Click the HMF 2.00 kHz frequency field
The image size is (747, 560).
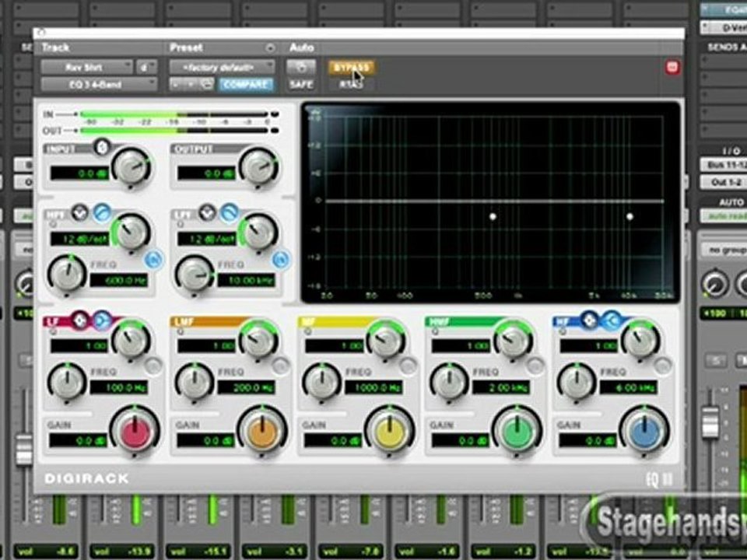click(x=501, y=387)
